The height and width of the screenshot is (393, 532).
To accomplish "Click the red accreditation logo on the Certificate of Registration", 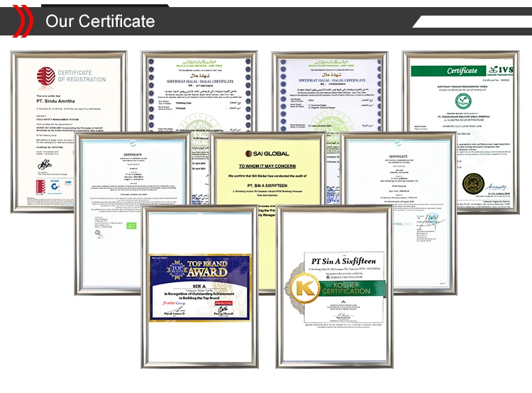I will 40,187.
